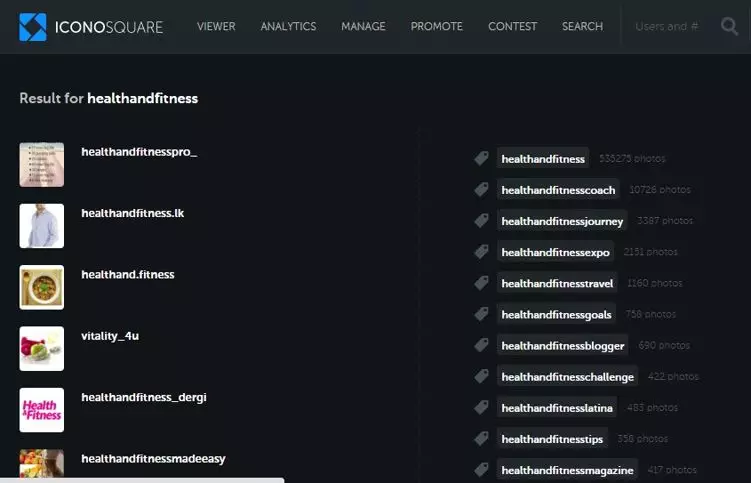Open the healthandfitnesspro_ user profile
The width and height of the screenshot is (751, 483).
[139, 152]
